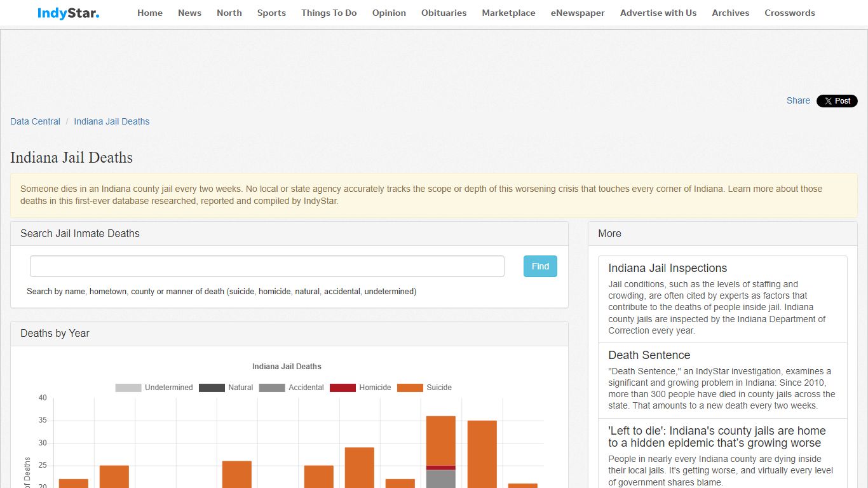Viewport: 868px width, 488px height.
Task: Click the tallest orange suicide bar
Action: (x=482, y=454)
